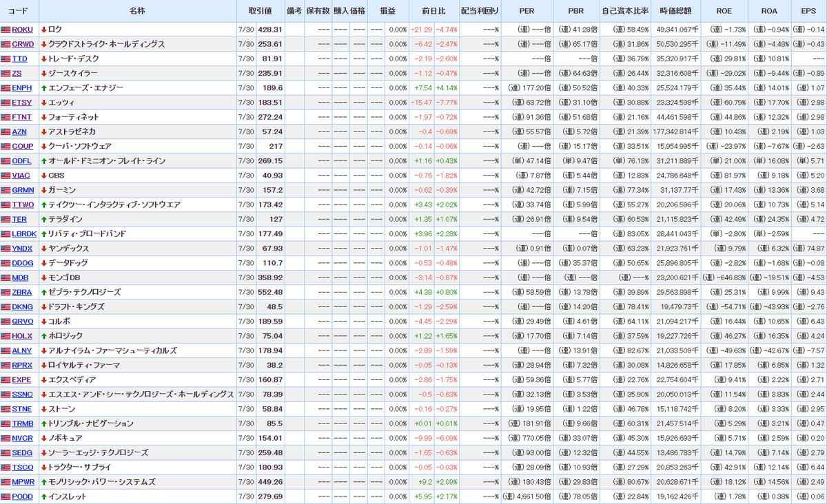Click the name オールド・ドミニオン・フレイト・ライン
827x504 pixels.
coord(107,161)
